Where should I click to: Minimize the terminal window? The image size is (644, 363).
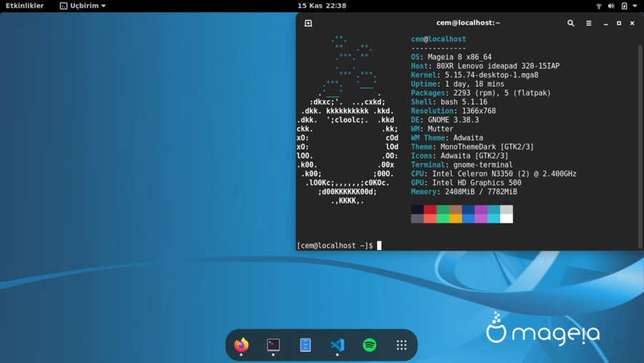click(606, 23)
